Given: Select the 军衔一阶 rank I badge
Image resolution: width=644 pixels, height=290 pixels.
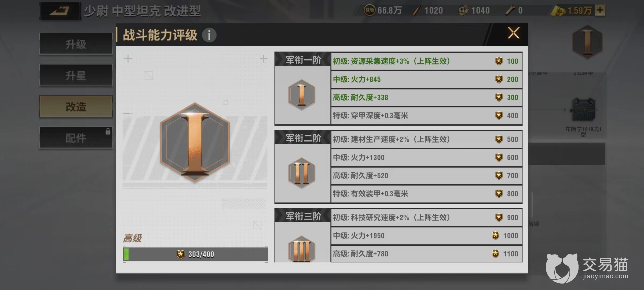Looking at the screenshot, I should coord(302,95).
